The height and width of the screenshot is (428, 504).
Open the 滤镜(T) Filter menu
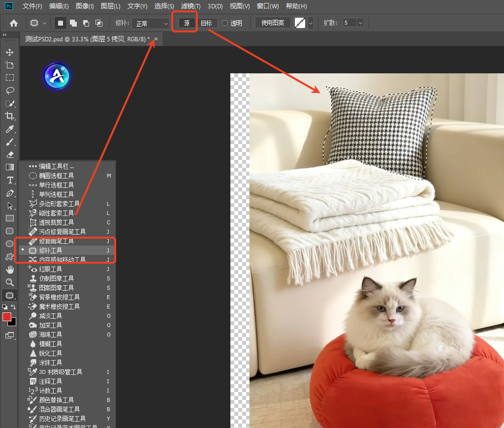(x=190, y=6)
